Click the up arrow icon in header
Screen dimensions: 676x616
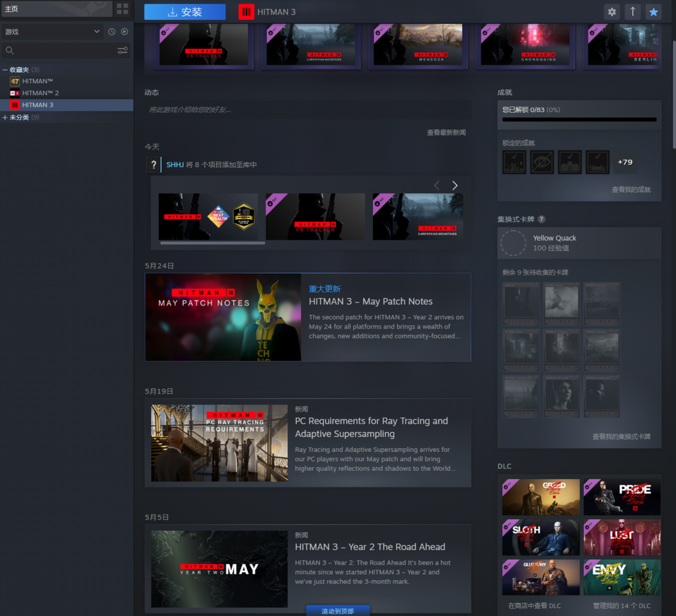pyautogui.click(x=632, y=12)
